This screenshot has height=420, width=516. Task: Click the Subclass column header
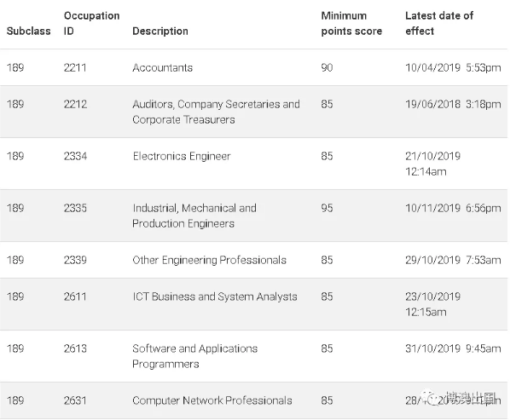(x=29, y=32)
